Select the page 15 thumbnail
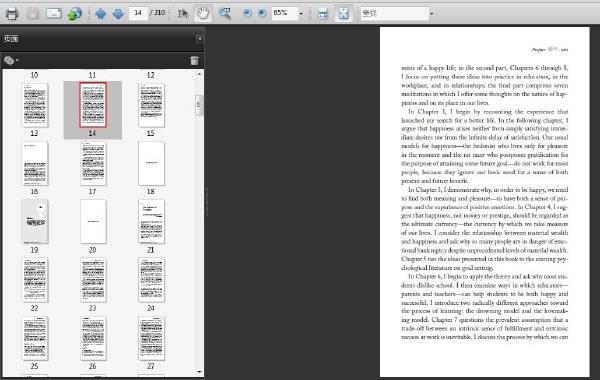The width and height of the screenshot is (600, 380). pos(151,105)
